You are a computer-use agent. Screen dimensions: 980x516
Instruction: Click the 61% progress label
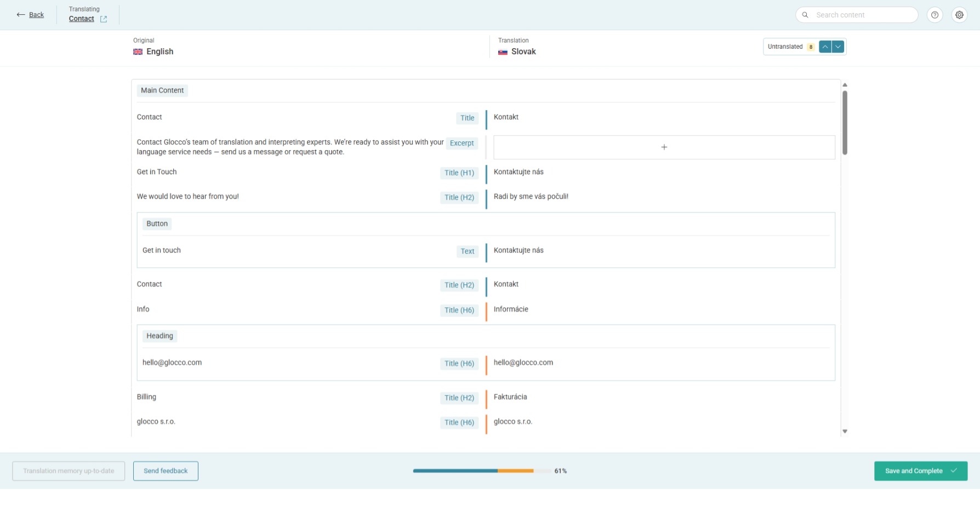pos(560,471)
